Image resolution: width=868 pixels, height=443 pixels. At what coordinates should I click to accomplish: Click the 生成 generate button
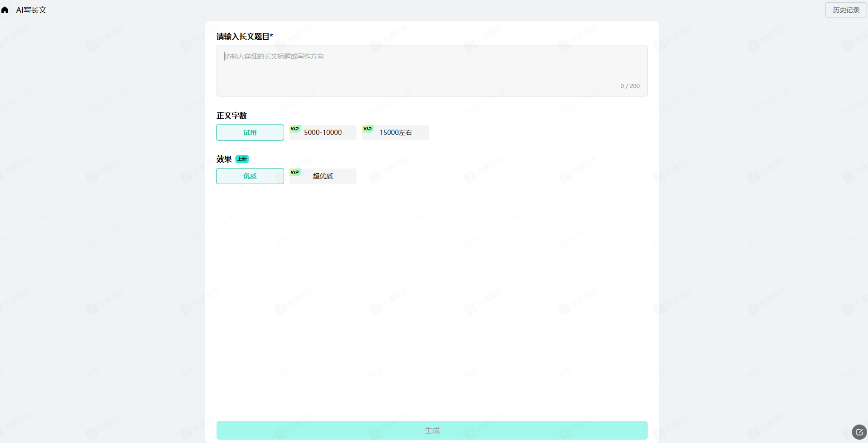[x=432, y=430]
